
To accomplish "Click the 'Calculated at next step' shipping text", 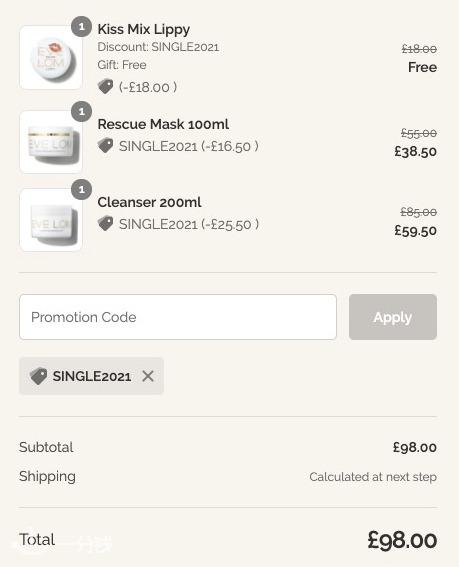I will tap(373, 477).
